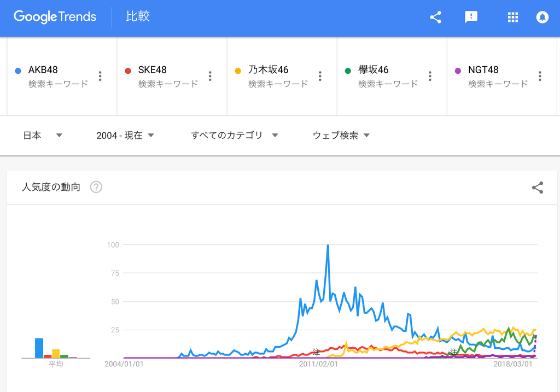560x392 pixels.
Task: Click the Google Trends logo
Action: 55,17
